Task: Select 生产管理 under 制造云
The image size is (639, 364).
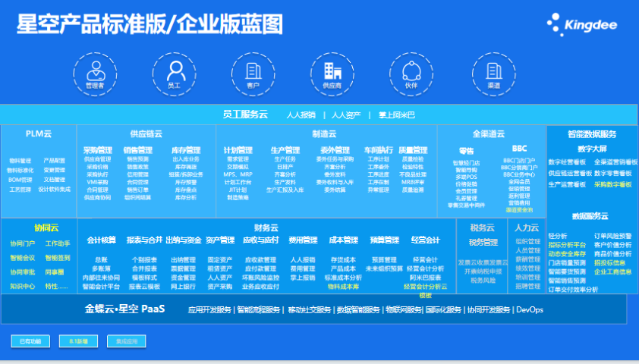Action: click(x=285, y=150)
